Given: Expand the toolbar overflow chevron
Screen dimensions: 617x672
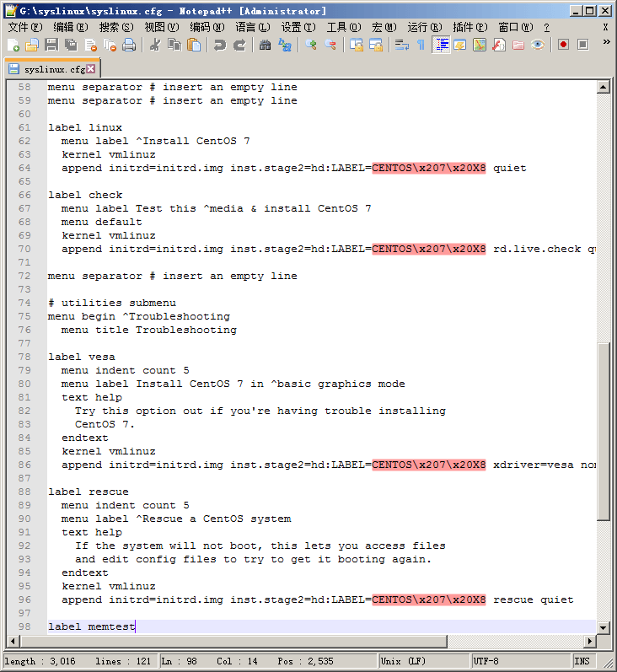Looking at the screenshot, I should pyautogui.click(x=605, y=42).
